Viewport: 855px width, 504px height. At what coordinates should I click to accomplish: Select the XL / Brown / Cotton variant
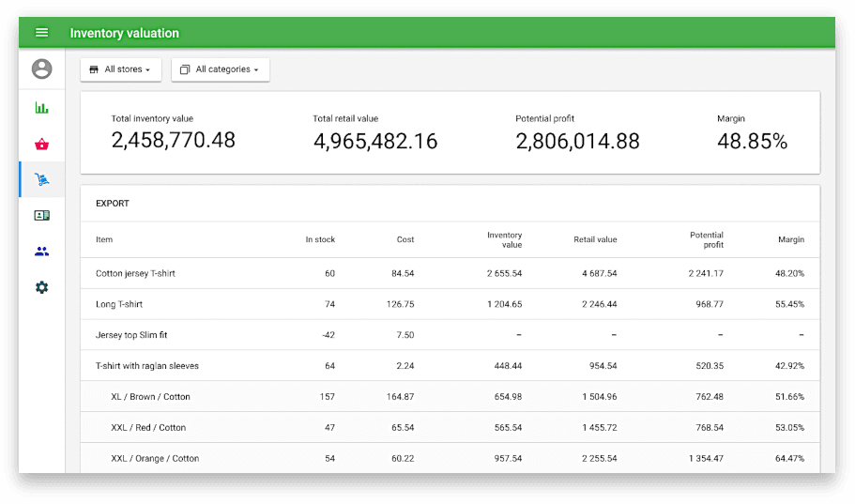[x=150, y=397]
